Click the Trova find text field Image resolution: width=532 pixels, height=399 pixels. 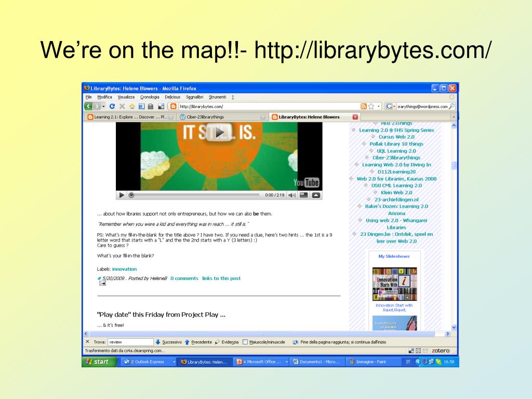click(x=130, y=342)
